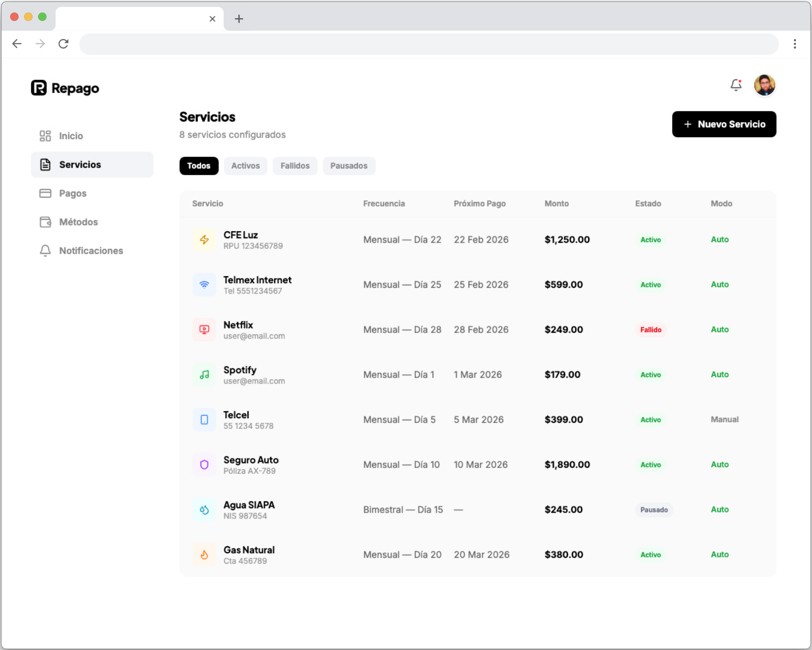Click 'Bimestral — Día 15' frequency
This screenshot has width=812, height=650.
pos(403,510)
